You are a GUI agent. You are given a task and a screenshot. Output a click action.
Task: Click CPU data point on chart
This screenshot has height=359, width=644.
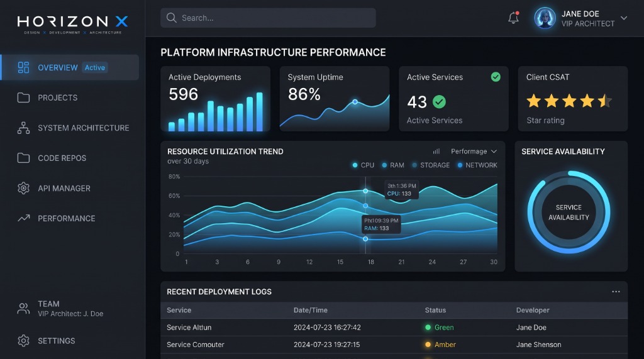click(365, 191)
